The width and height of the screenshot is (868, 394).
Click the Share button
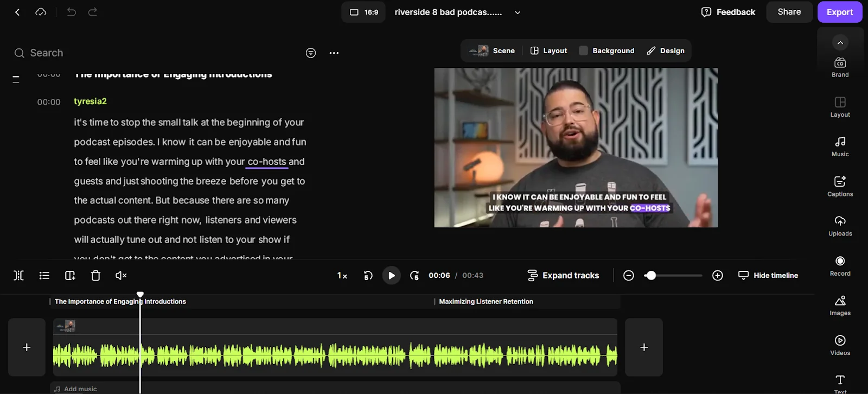[x=789, y=12]
